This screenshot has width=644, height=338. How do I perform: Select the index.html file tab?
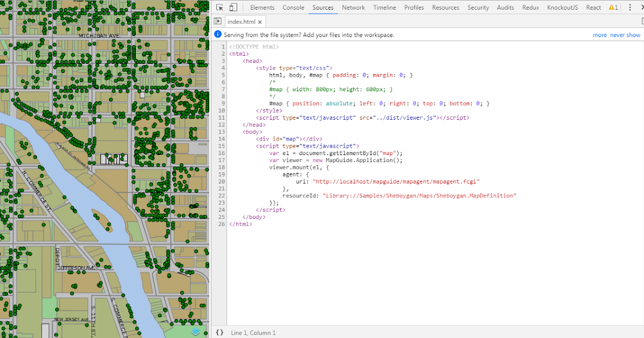[241, 22]
